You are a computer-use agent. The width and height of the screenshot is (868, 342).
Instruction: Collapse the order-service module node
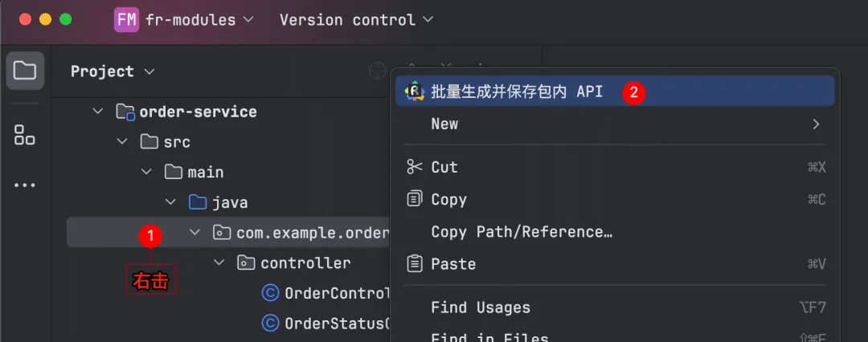tap(98, 112)
